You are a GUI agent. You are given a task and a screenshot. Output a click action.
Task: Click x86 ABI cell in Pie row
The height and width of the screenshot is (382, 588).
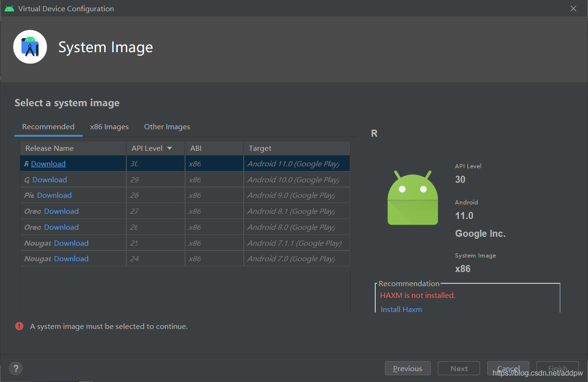214,195
